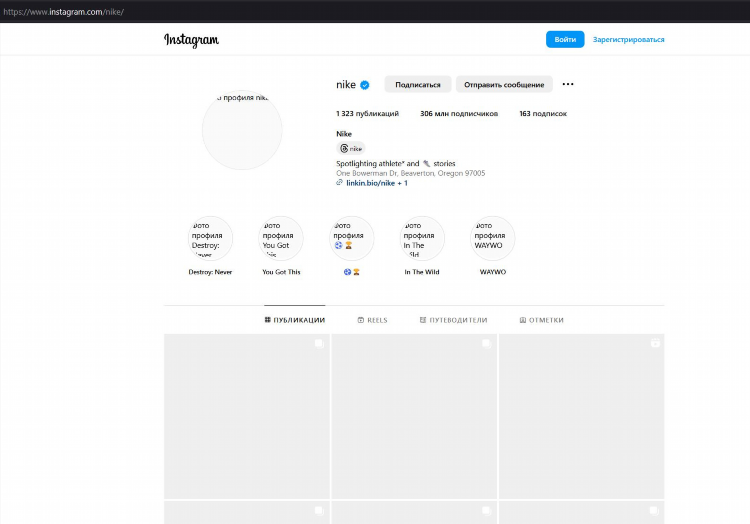Viewport: 750px width, 524px height.
Task: Click the One Bowerman Dr address text
Action: tap(410, 173)
